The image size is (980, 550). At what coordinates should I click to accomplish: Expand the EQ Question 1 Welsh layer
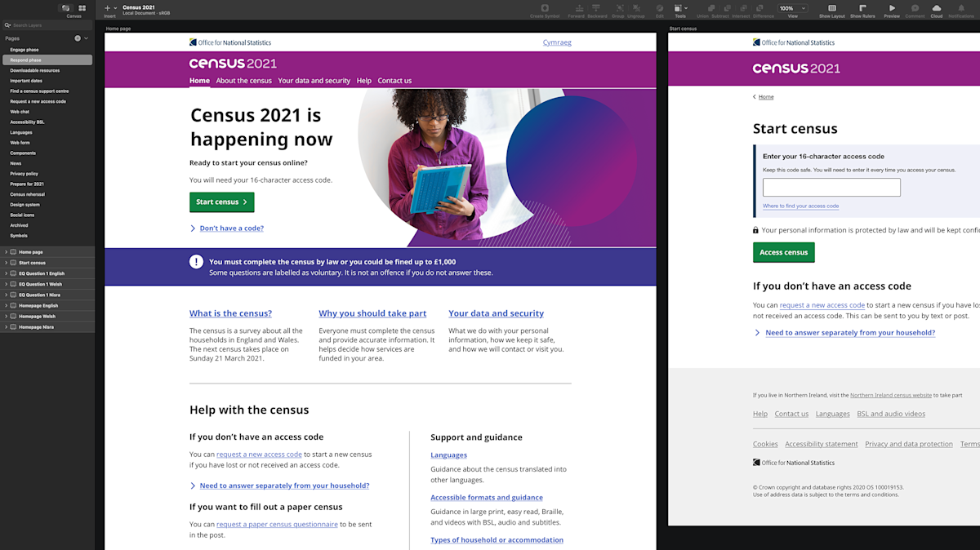point(6,284)
